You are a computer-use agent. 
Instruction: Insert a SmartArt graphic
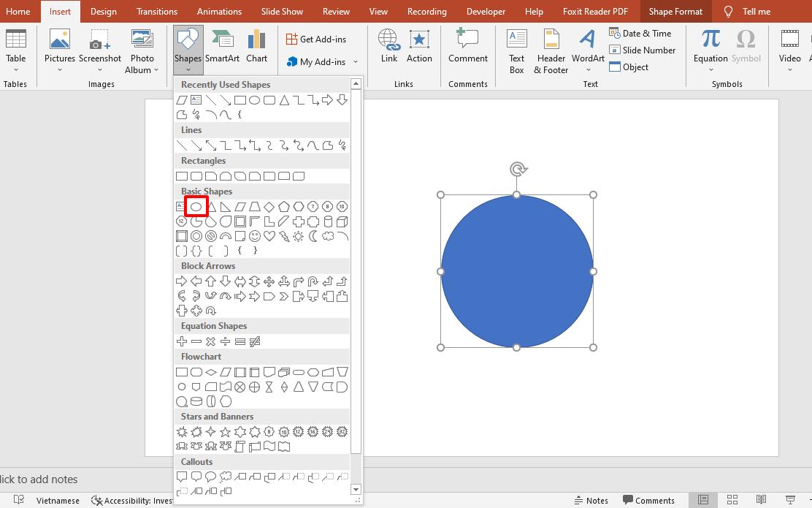click(x=223, y=44)
